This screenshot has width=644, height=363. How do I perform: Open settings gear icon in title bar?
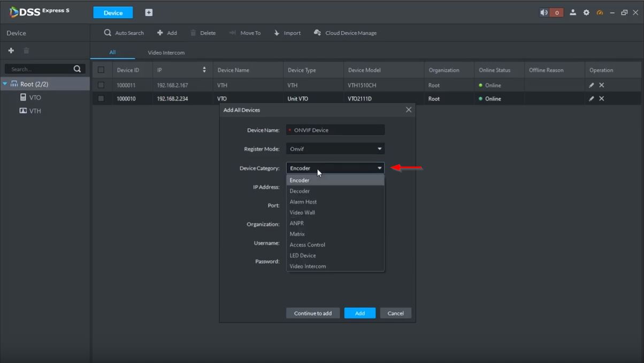pyautogui.click(x=586, y=12)
